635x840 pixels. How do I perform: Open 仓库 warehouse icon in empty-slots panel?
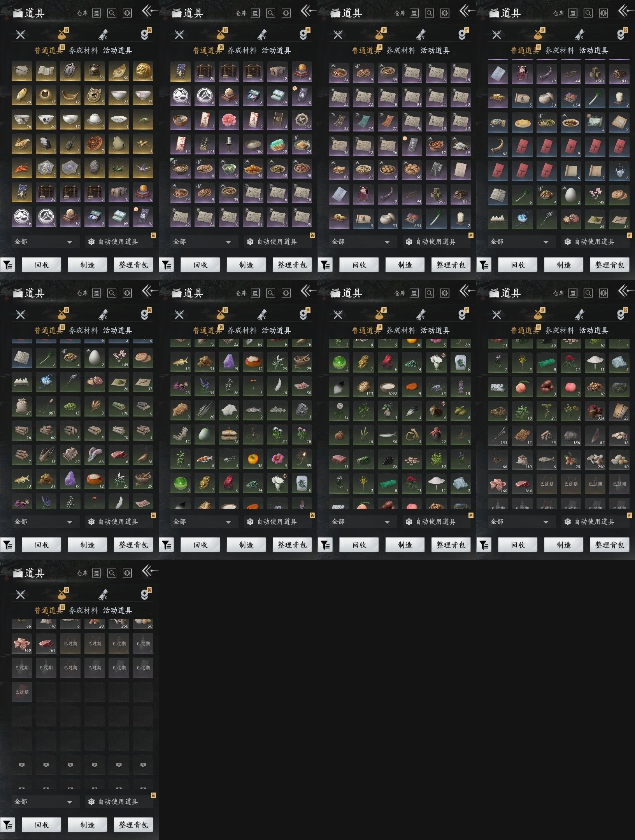(96, 573)
